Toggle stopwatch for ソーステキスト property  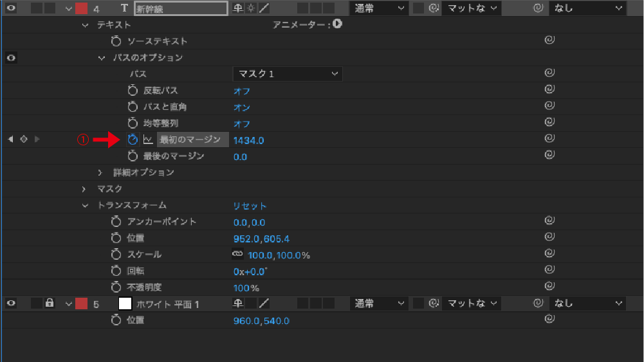click(x=116, y=41)
